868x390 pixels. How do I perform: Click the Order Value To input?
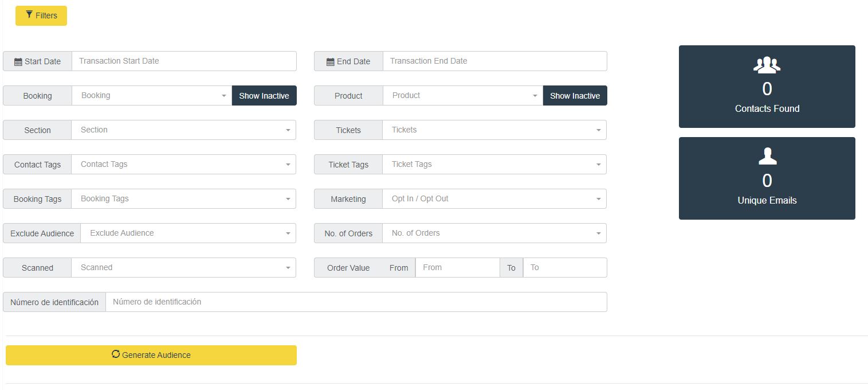tap(565, 268)
